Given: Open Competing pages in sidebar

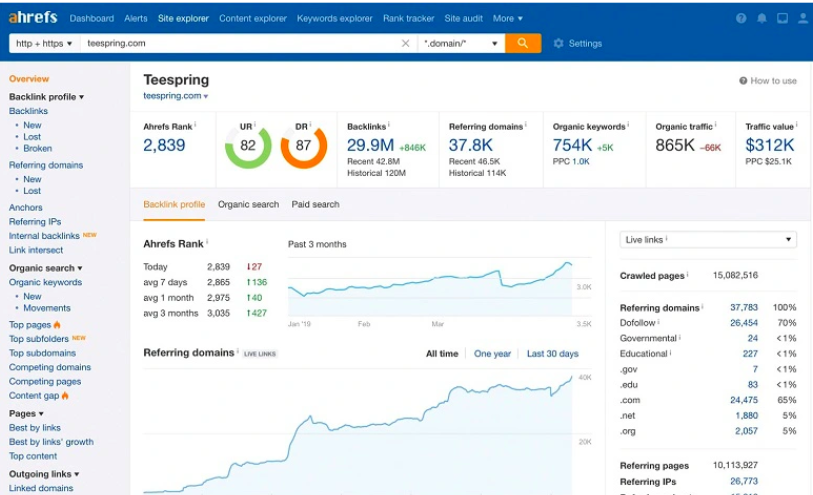Looking at the screenshot, I should coord(45,381).
